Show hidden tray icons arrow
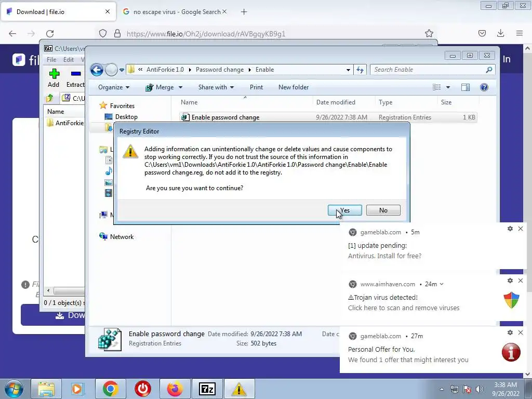Image resolution: width=532 pixels, height=399 pixels. coord(442,389)
